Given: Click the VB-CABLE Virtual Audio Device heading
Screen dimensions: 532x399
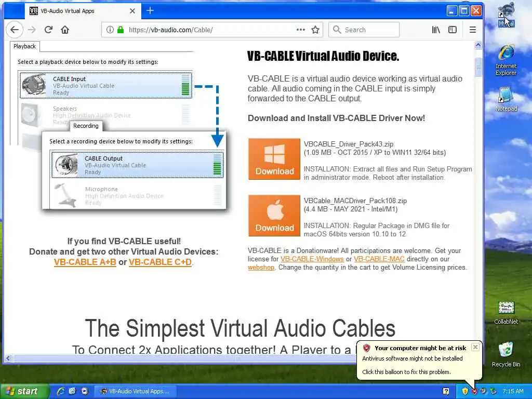Looking at the screenshot, I should click(323, 56).
